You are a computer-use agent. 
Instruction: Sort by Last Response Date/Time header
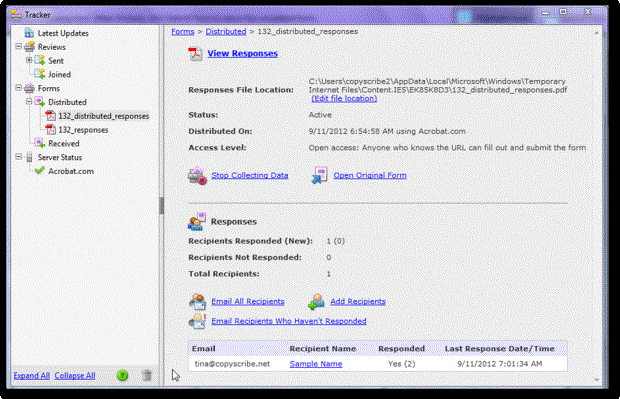point(500,349)
